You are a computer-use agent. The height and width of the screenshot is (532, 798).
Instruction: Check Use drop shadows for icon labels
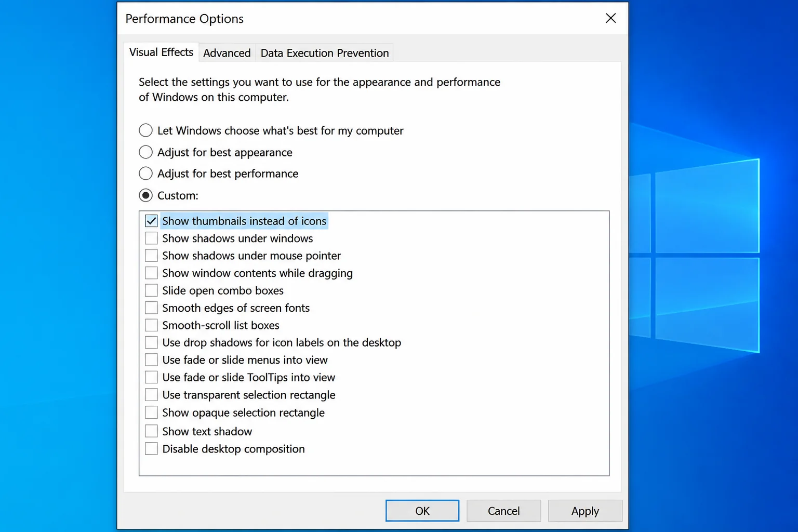point(151,342)
